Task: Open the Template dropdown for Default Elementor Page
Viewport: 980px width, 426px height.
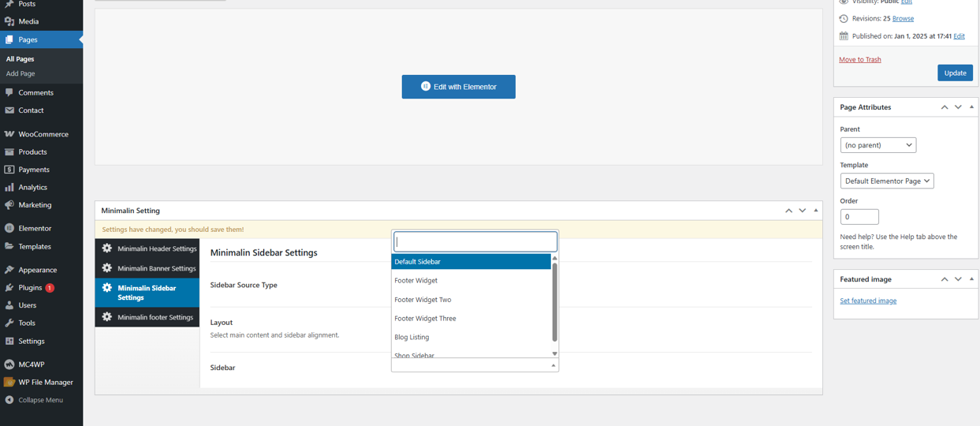Action: pos(887,181)
